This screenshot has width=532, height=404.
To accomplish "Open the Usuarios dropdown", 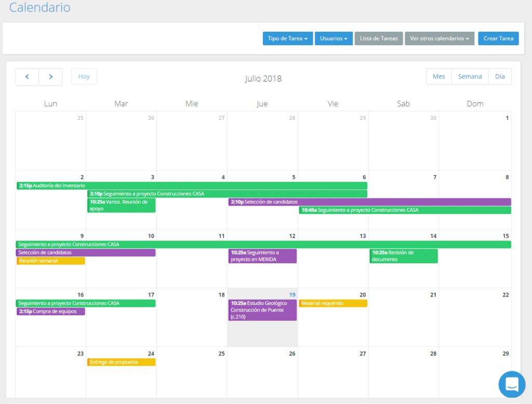I will 334,38.
